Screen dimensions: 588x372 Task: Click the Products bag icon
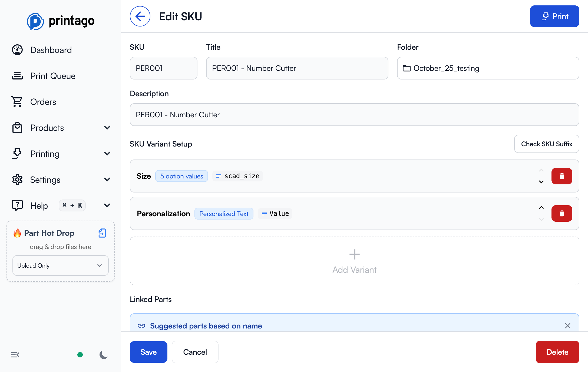17,128
